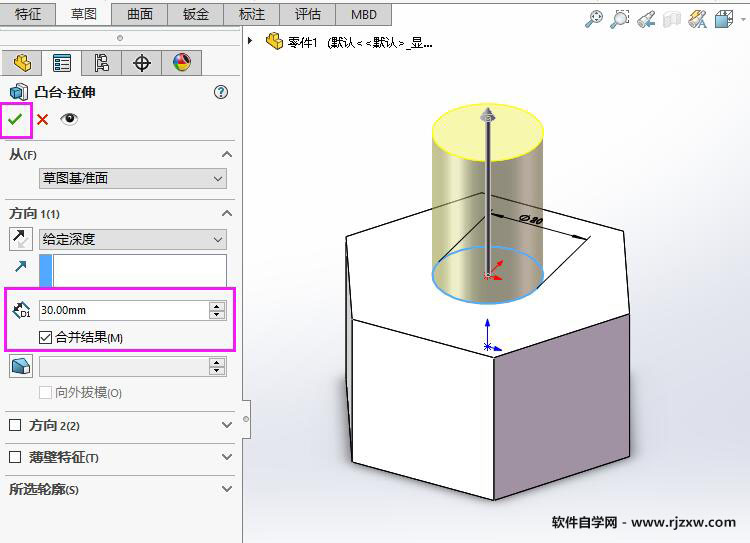Click the Section View icon
Viewport: 750px width, 543px height.
click(x=672, y=20)
